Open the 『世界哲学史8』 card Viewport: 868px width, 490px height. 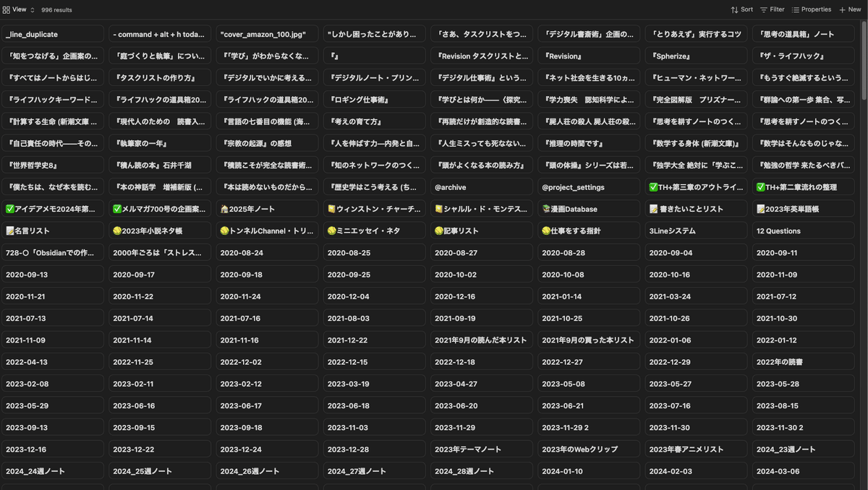(x=52, y=166)
